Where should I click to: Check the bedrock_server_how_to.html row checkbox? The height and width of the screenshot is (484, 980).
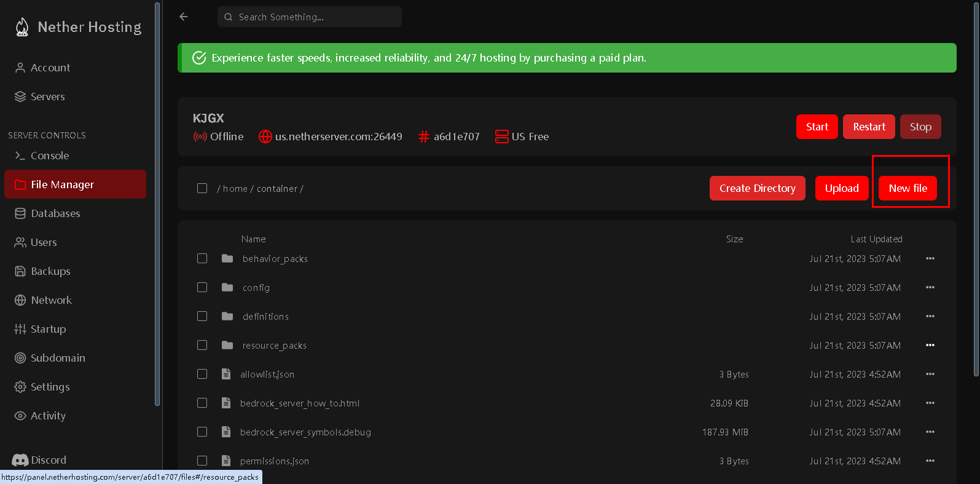point(202,403)
